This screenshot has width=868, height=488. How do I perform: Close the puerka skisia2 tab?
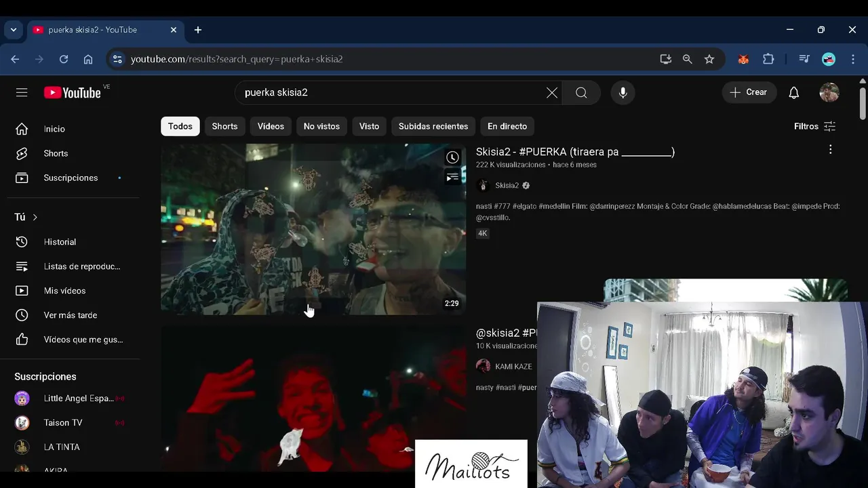(x=174, y=30)
